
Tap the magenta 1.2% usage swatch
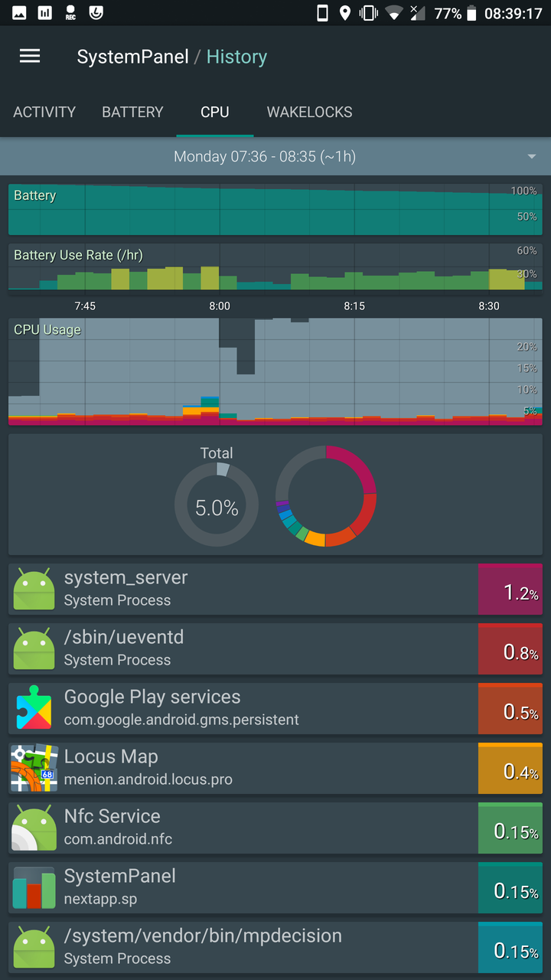click(510, 589)
